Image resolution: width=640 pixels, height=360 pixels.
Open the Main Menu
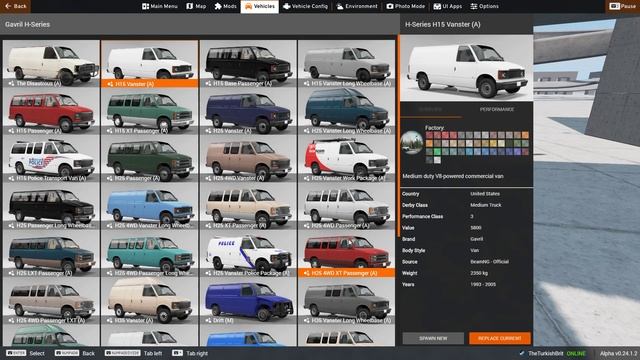[160, 6]
